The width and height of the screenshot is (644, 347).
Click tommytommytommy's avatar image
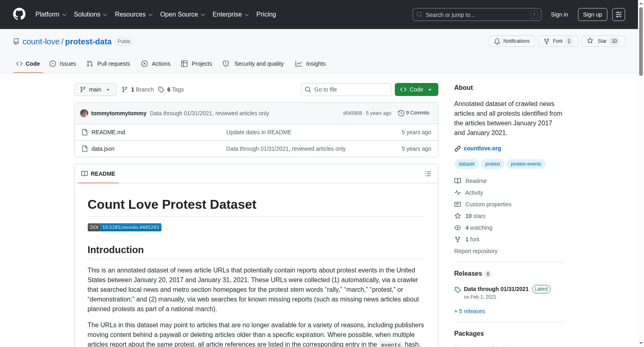pyautogui.click(x=84, y=113)
